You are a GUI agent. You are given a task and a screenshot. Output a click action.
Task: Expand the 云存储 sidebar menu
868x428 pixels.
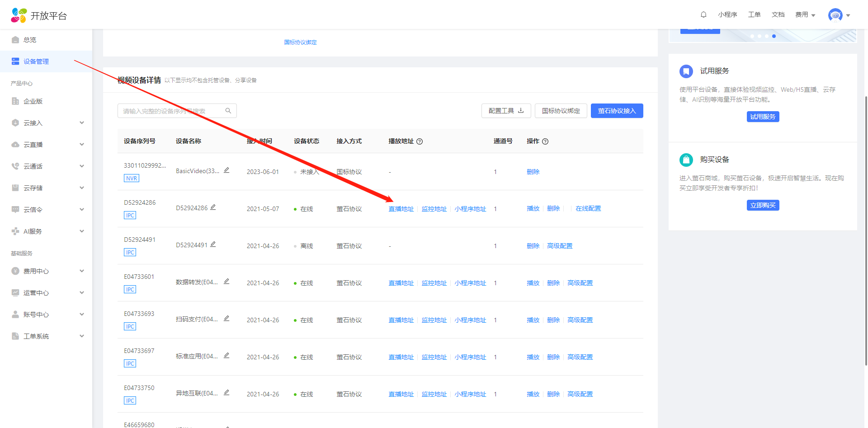coord(82,188)
